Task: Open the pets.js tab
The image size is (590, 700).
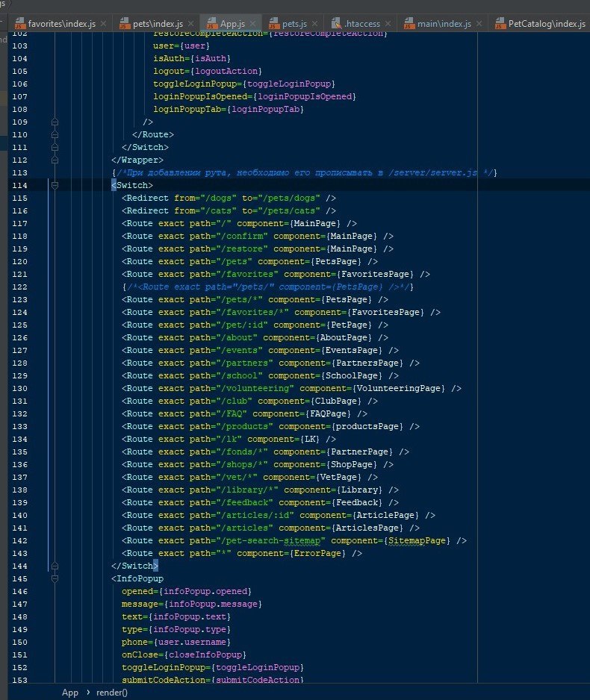Action: [294, 24]
